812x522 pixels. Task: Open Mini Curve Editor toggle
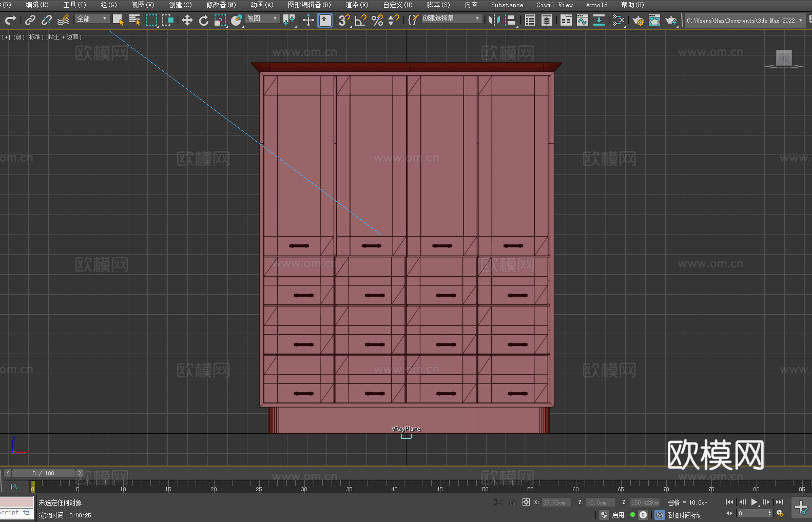[14, 486]
